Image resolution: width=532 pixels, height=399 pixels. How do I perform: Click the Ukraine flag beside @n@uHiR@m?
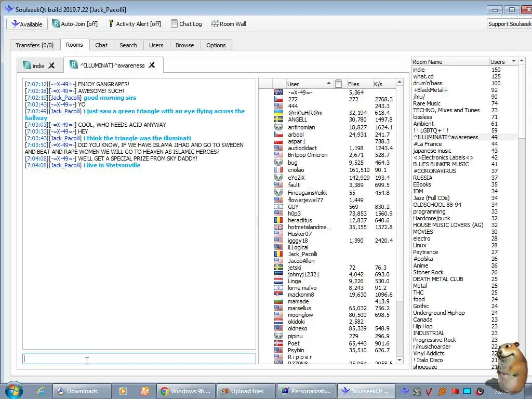(x=278, y=113)
